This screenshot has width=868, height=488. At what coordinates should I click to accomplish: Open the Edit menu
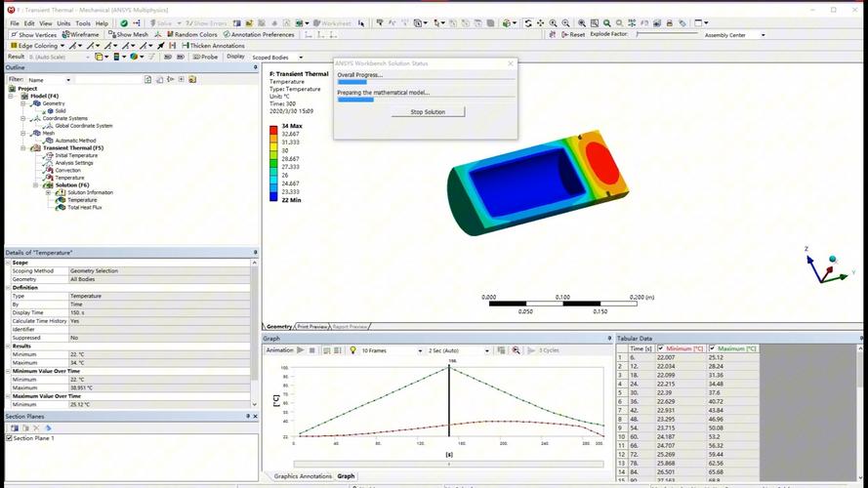pyautogui.click(x=29, y=23)
